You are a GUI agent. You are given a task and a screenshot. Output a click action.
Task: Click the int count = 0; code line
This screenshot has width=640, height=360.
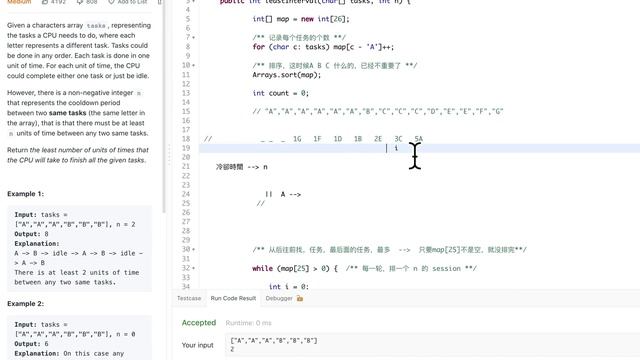[280, 93]
